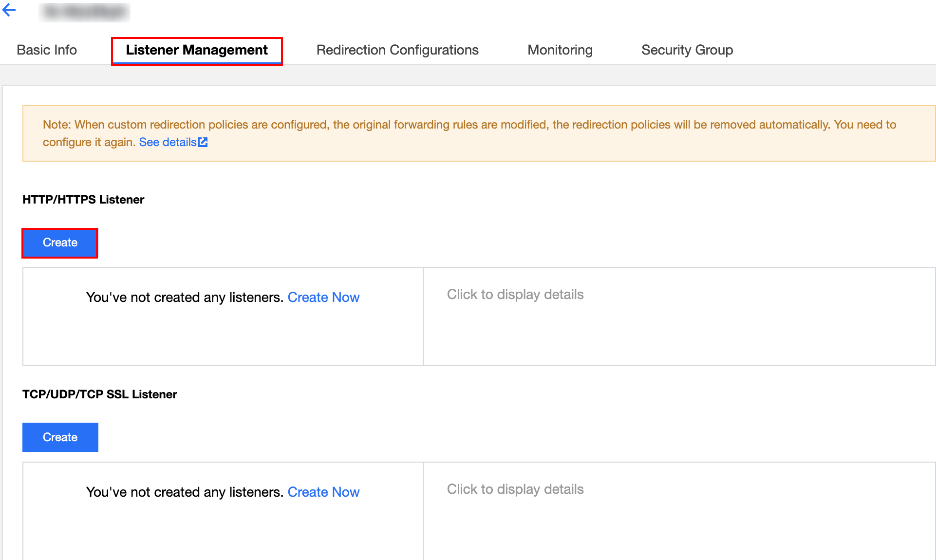The width and height of the screenshot is (936, 560).
Task: Click the empty HTTP/HTTPS listener list message
Action: [x=185, y=298]
